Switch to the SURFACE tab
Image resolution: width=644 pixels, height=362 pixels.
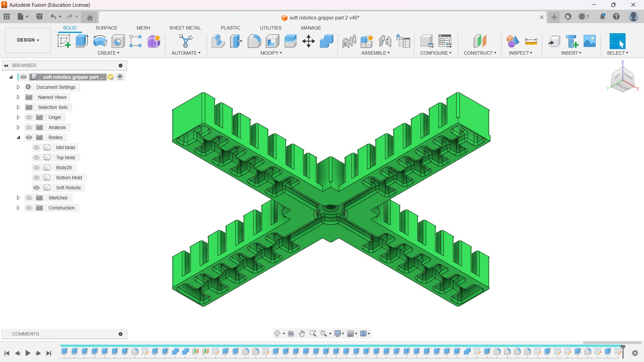[x=106, y=28]
